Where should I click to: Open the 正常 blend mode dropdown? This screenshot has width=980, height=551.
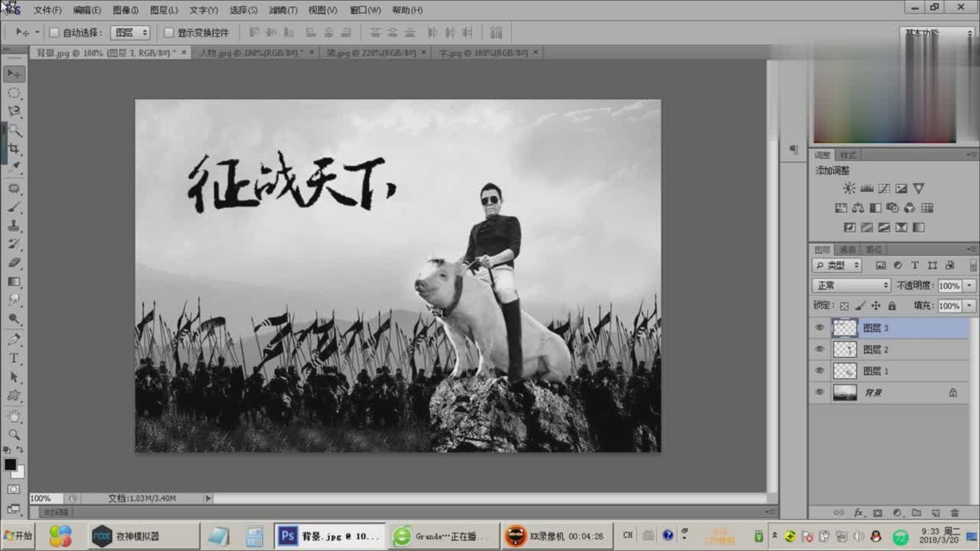(x=851, y=285)
